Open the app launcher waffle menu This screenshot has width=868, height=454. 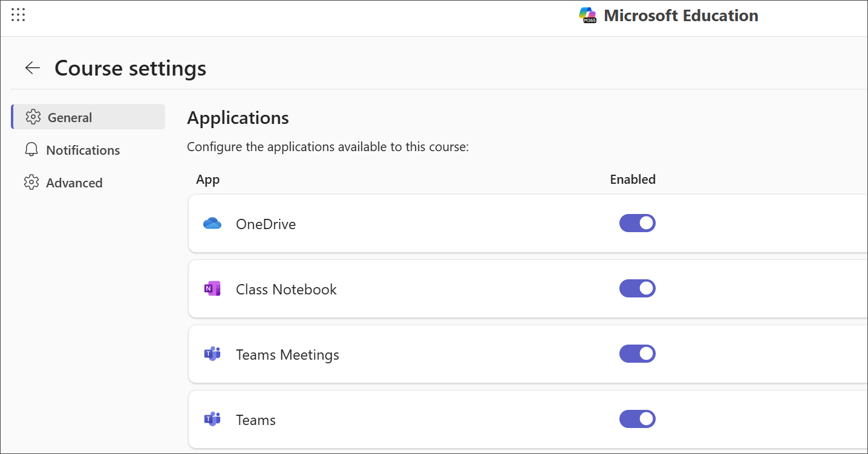[x=18, y=15]
